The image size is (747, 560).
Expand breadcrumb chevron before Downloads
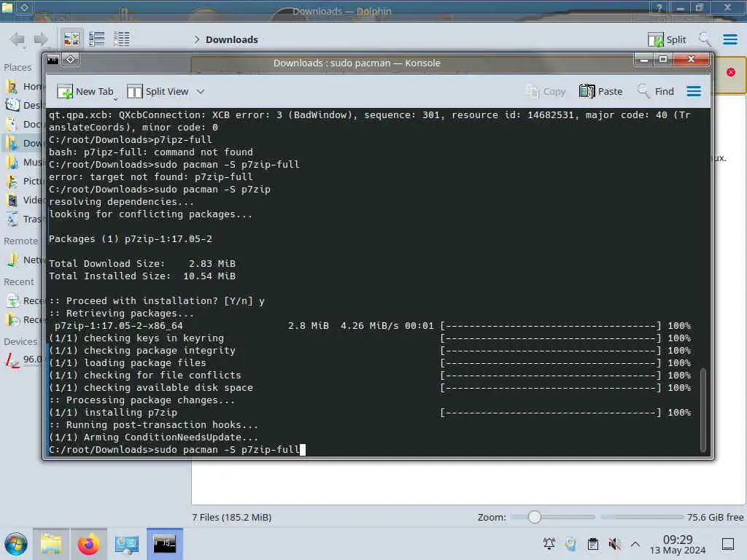coord(197,39)
